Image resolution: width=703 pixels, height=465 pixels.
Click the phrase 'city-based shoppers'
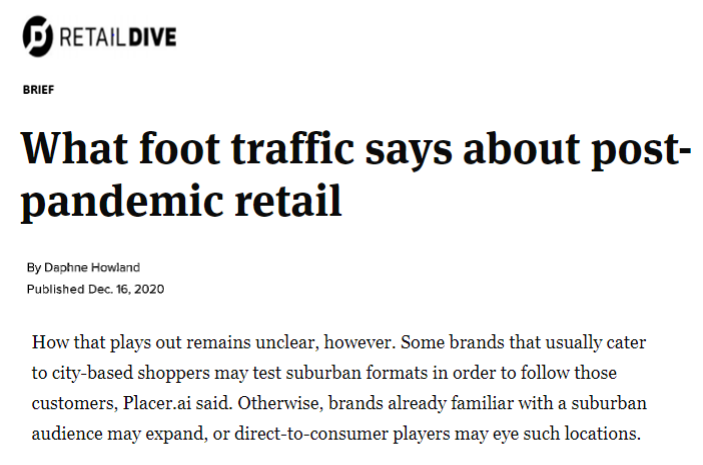[x=131, y=373]
